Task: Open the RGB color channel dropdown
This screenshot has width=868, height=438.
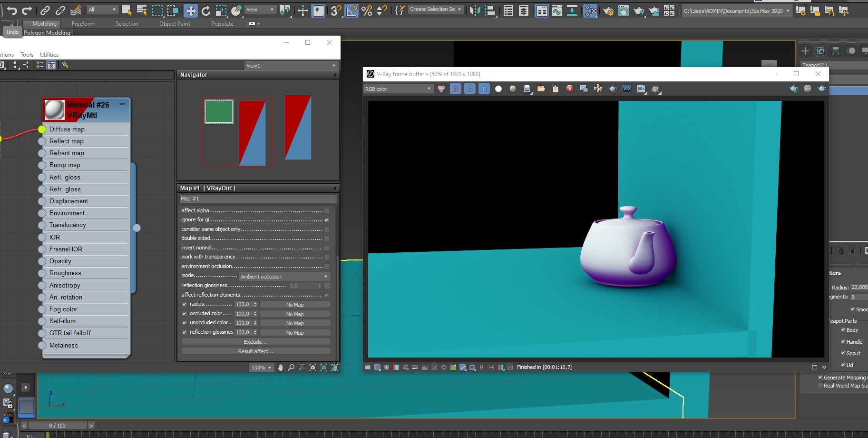Action: 398,89
